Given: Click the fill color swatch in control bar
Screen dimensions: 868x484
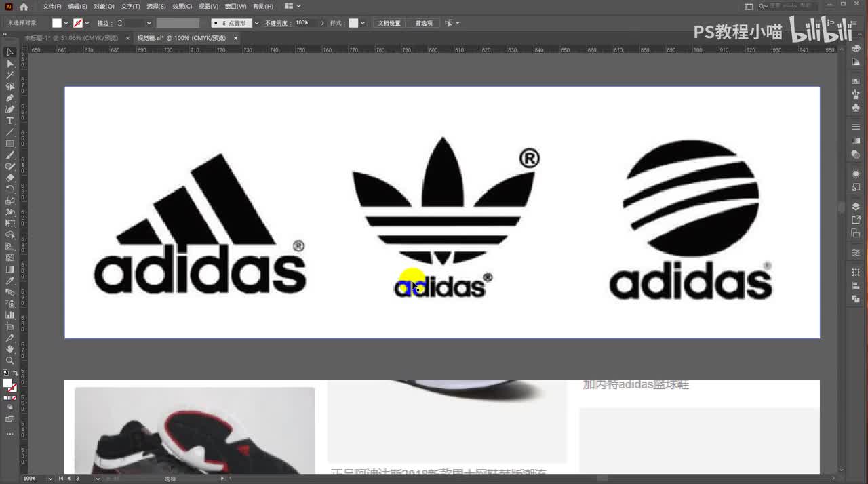Looking at the screenshot, I should [57, 23].
